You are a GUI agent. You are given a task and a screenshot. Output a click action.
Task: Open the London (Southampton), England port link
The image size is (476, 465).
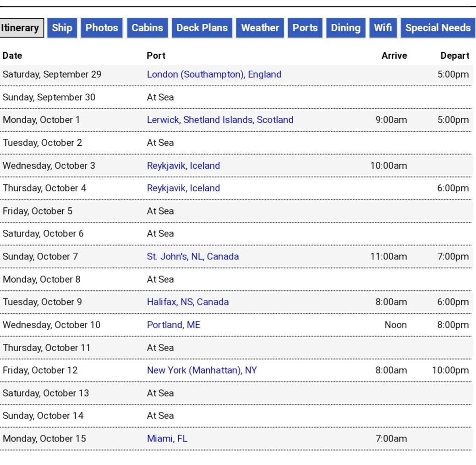[214, 74]
